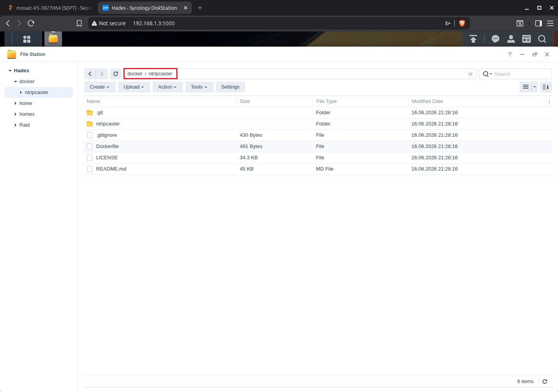Open the DSM Main Menu grid icon
Screen dimensions: 558x392
click(27, 39)
